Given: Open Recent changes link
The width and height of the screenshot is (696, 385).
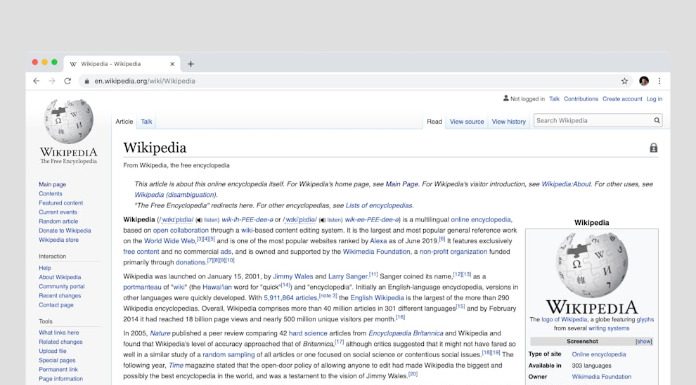Looking at the screenshot, I should coord(60,296).
